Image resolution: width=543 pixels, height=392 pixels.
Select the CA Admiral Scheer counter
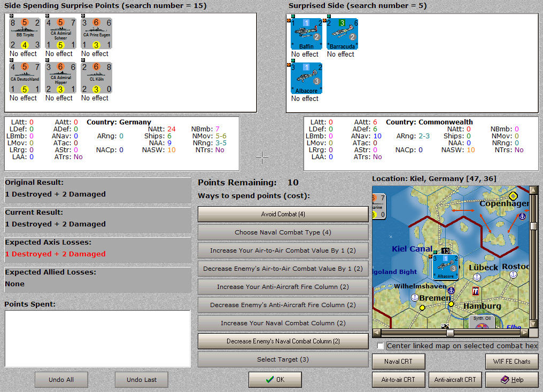[x=60, y=34]
